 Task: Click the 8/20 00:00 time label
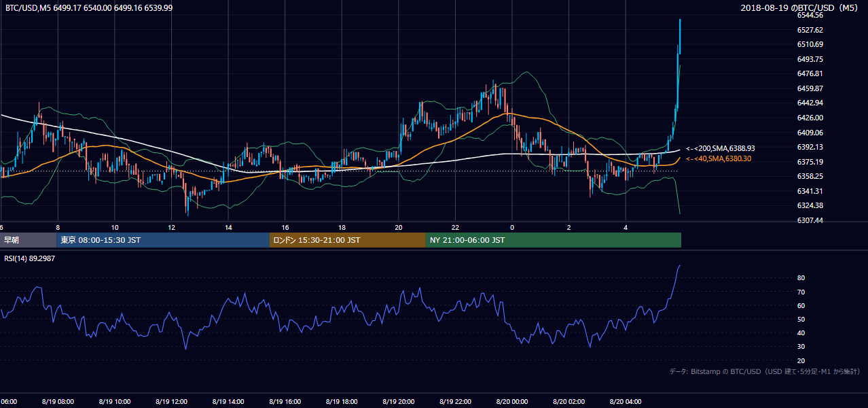[x=512, y=402]
